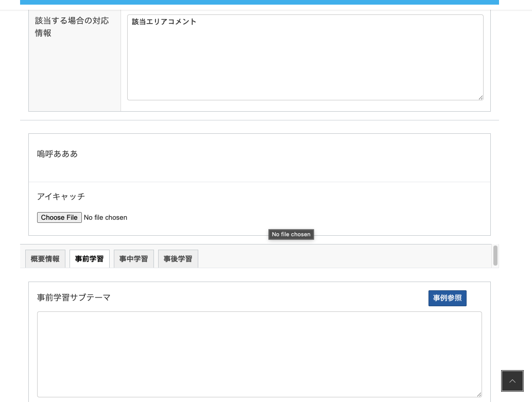Click the dark 'No file chosen' tooltip
The height and width of the screenshot is (402, 532).
click(x=291, y=235)
